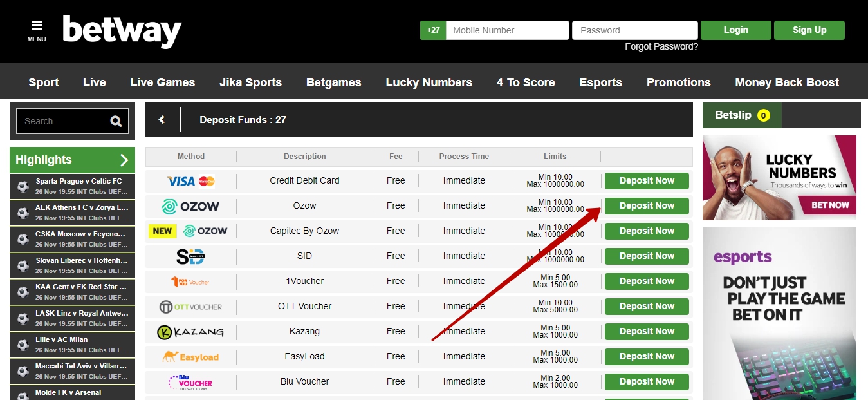Viewport: 868px width, 400px height.
Task: Click the Kazang logo
Action: point(190,332)
